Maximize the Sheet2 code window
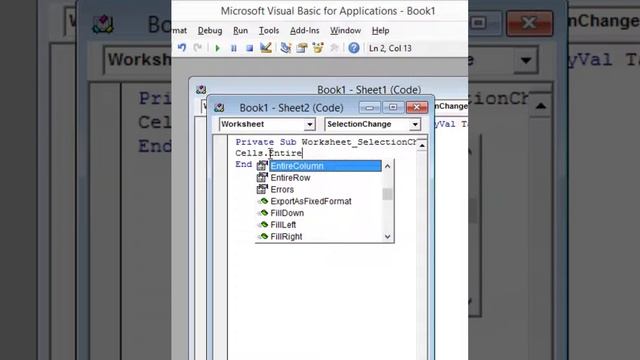This screenshot has width=640, height=360. 393,108
